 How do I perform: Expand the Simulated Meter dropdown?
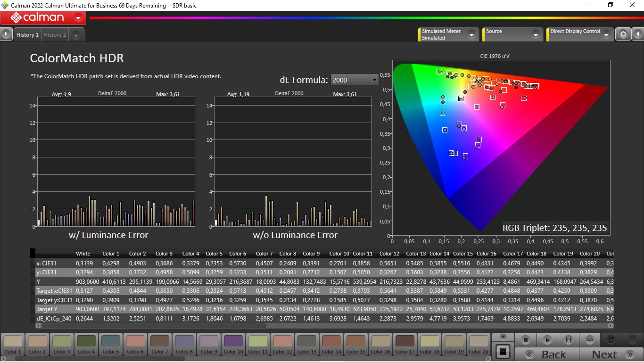coord(471,34)
